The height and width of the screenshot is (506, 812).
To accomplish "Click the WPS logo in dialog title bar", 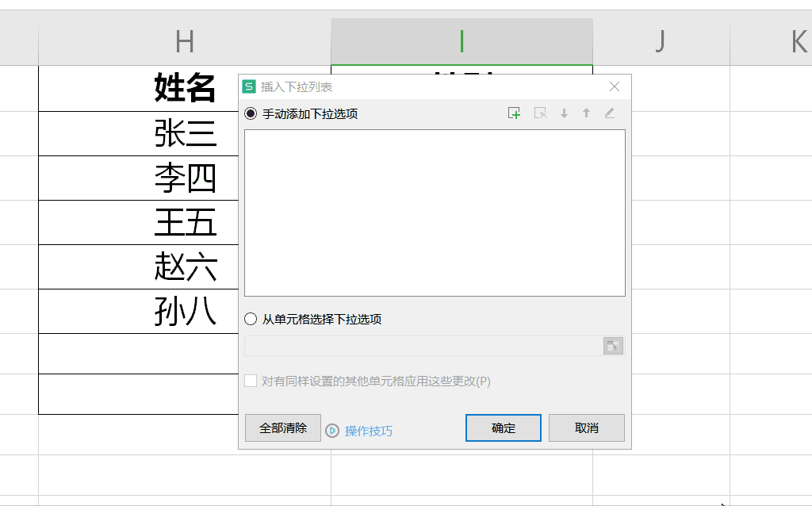I will pos(248,86).
